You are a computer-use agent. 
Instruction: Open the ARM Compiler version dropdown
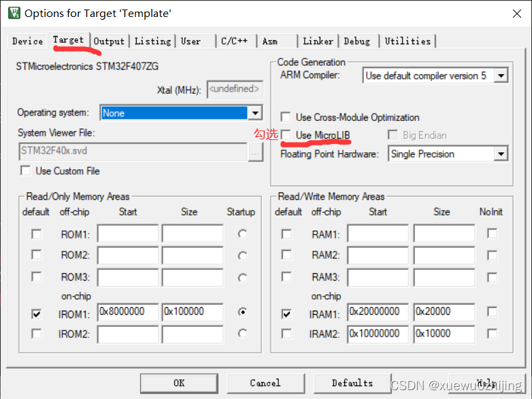(501, 75)
